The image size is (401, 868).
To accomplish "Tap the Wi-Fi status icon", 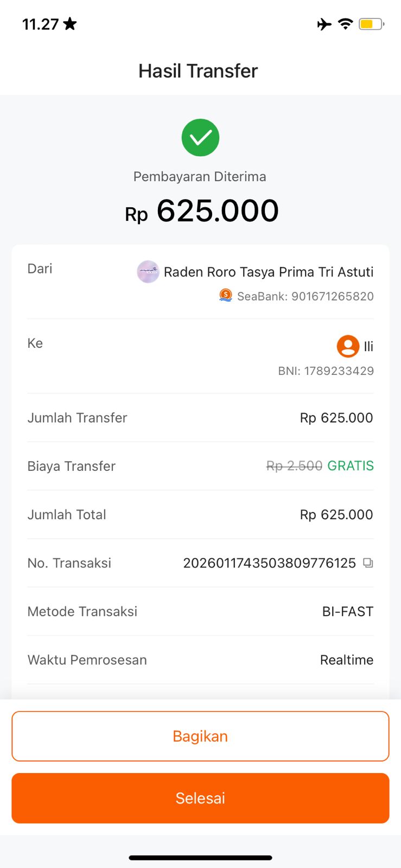I will (x=345, y=24).
